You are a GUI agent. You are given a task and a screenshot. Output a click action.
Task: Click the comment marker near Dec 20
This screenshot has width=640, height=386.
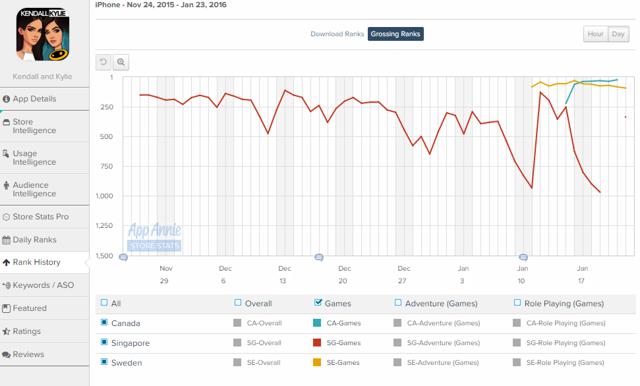(319, 257)
